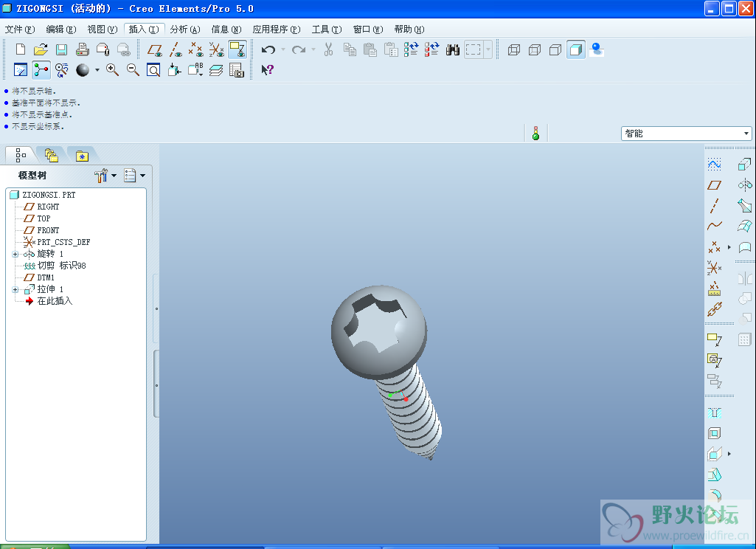Viewport: 756px width, 549px height.
Task: Switch to no hidden display style
Action: click(555, 49)
